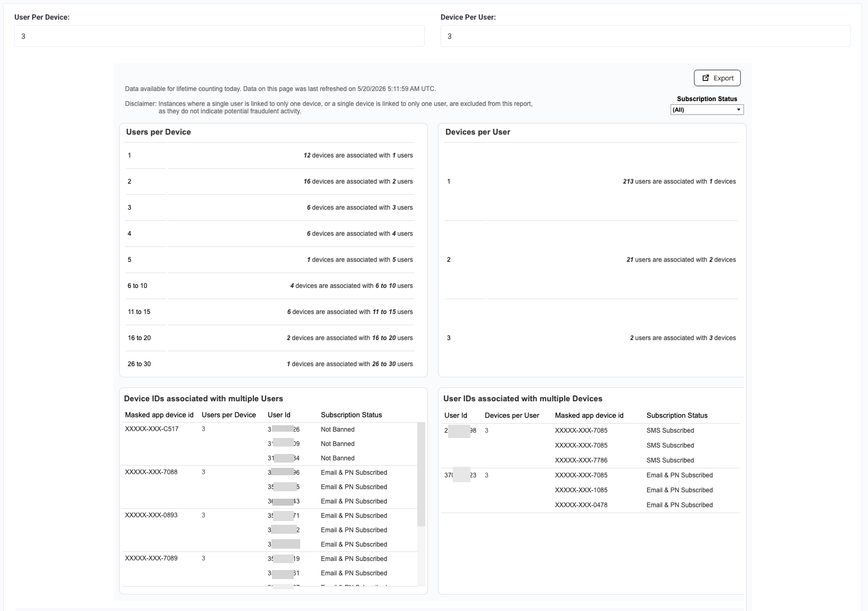This screenshot has width=868, height=611.
Task: Click the '16 to 20' bucket label
Action: coord(139,338)
